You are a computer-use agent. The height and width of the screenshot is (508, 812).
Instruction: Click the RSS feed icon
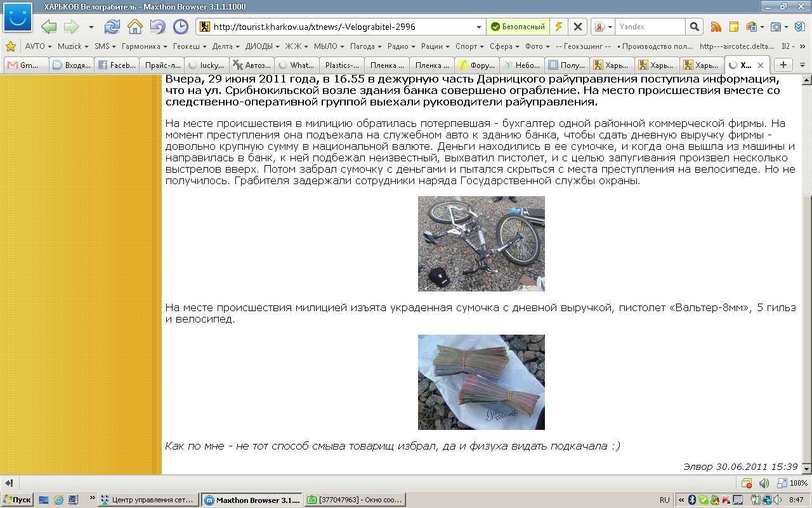coord(716,27)
